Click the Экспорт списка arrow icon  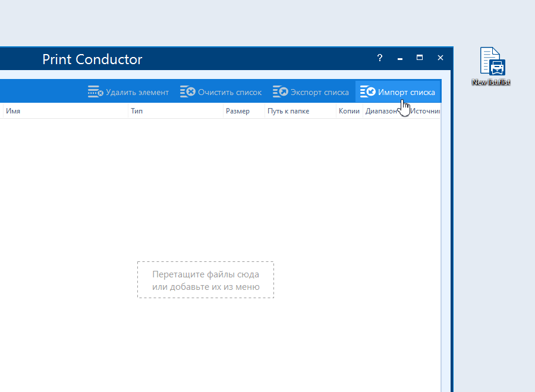click(x=280, y=91)
